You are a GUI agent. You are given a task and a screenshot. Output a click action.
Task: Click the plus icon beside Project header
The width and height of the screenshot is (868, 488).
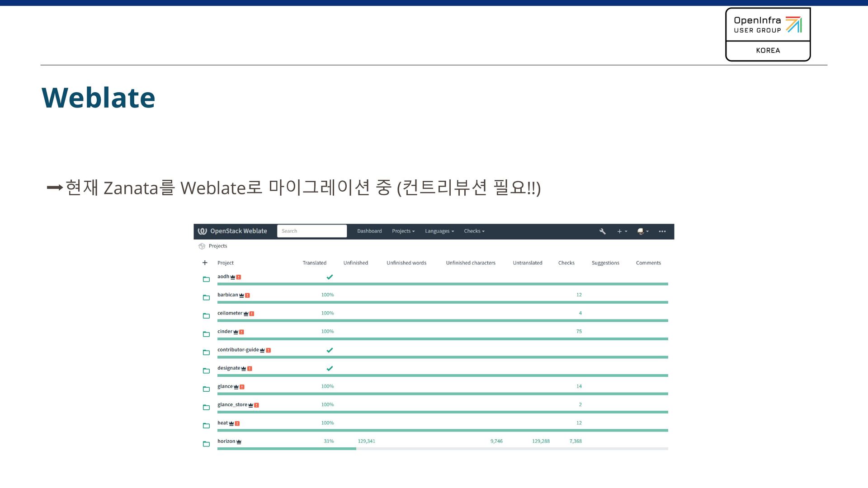tap(205, 263)
